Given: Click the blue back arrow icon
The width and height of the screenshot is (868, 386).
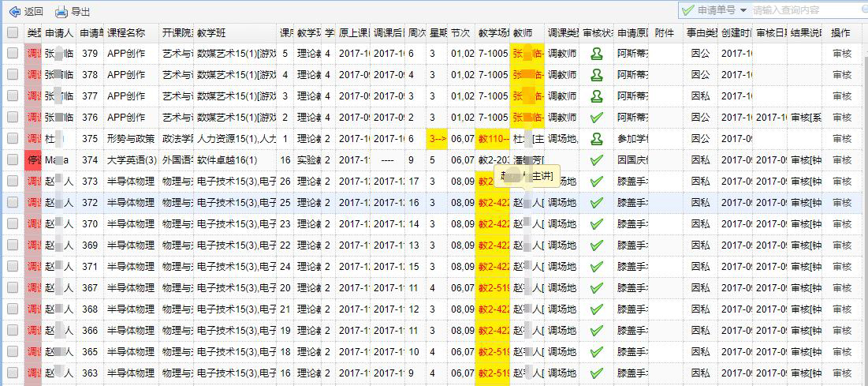Looking at the screenshot, I should pos(13,11).
